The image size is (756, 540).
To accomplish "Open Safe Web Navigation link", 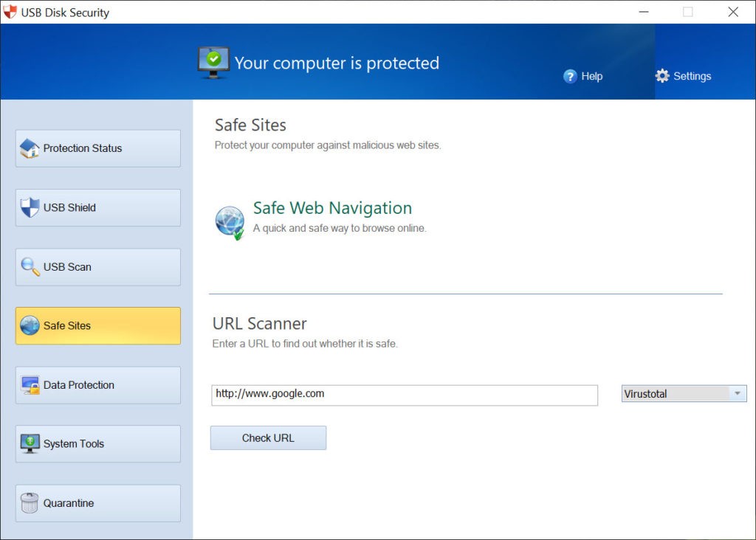I will tap(332, 208).
